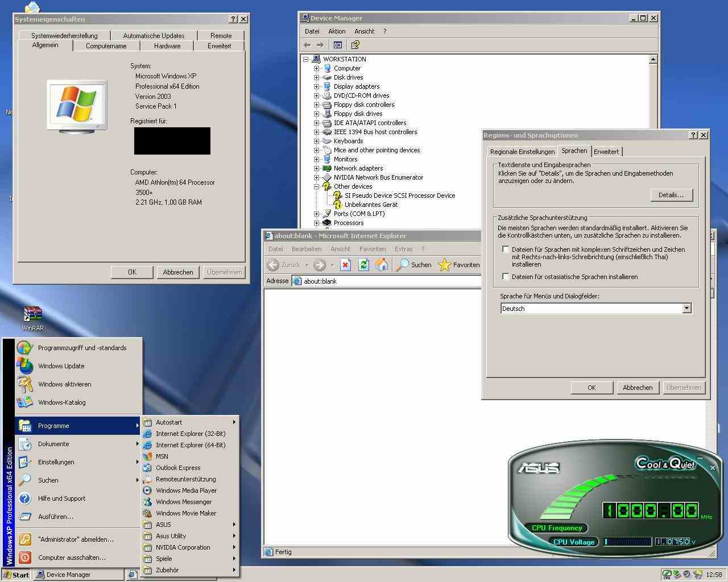The height and width of the screenshot is (582, 728).
Task: Click the Device Manager taskbar button
Action: pos(78,575)
